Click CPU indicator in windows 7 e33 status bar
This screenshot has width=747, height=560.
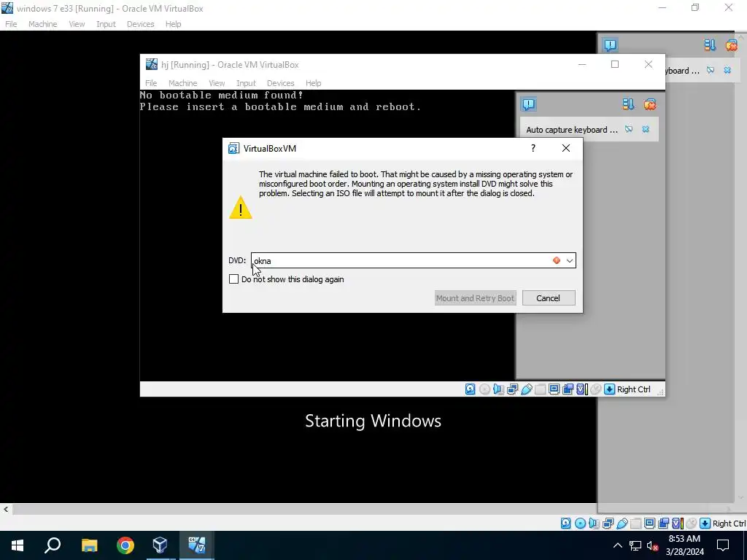[x=677, y=524]
